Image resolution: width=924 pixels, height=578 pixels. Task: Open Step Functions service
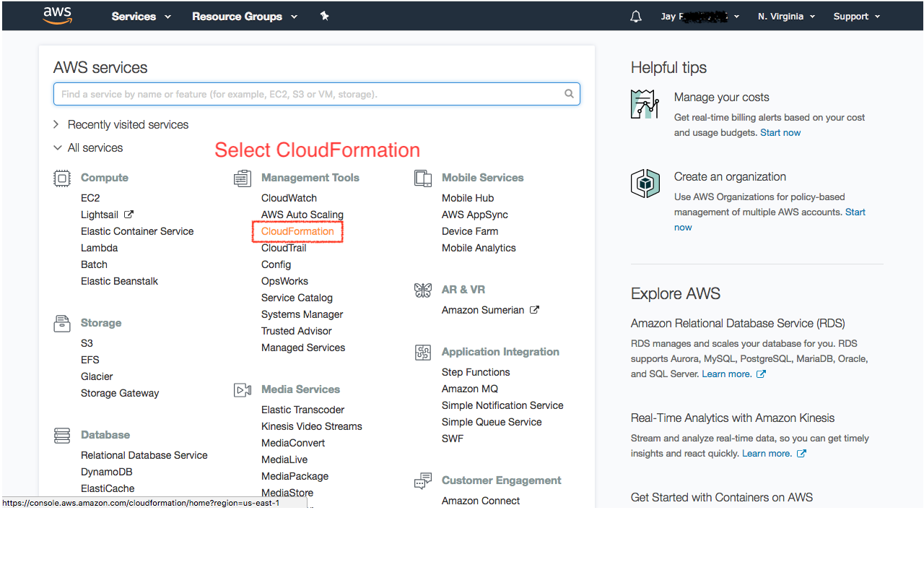click(476, 372)
